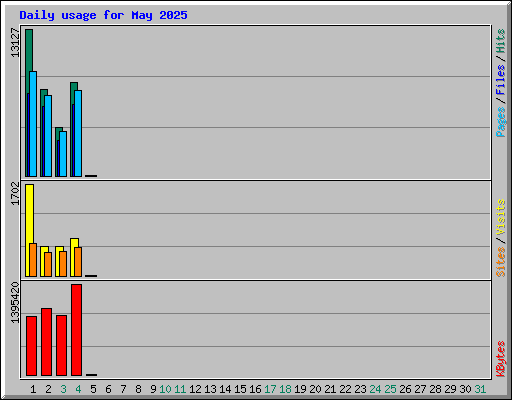This screenshot has width=512, height=400.
Task: Click the day 3 cyan Pages bar
Action: [x=63, y=154]
